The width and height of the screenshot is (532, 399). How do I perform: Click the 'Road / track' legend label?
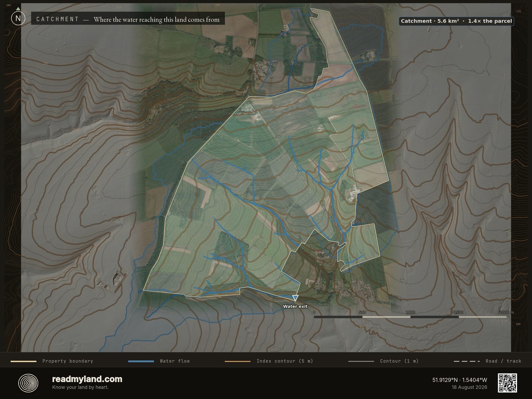pos(503,361)
